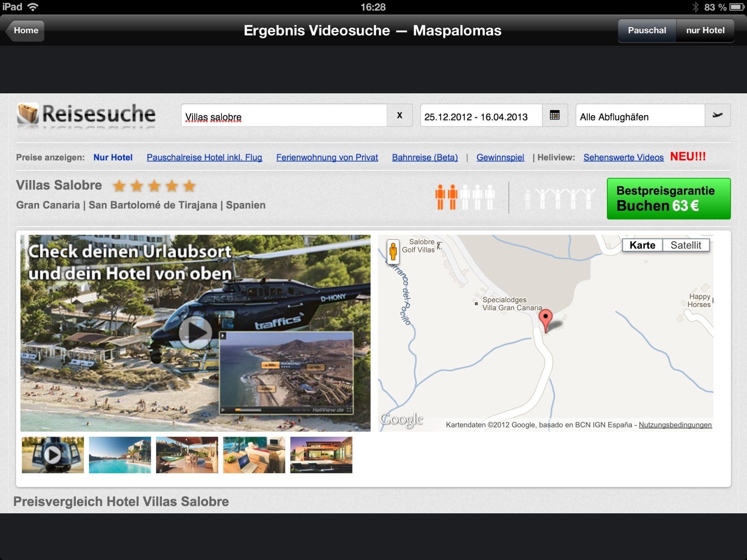The height and width of the screenshot is (560, 747).
Task: Switch map to Satellit view
Action: point(686,245)
